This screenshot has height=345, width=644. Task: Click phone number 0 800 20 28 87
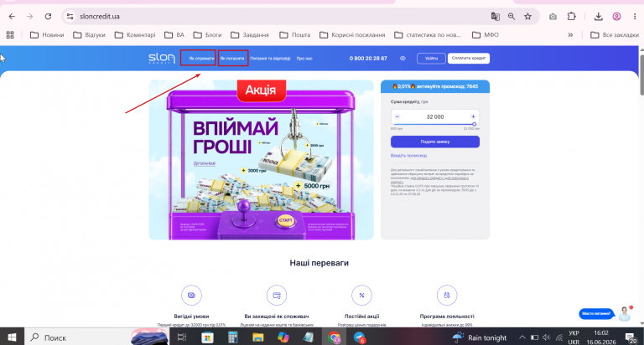[x=368, y=59]
